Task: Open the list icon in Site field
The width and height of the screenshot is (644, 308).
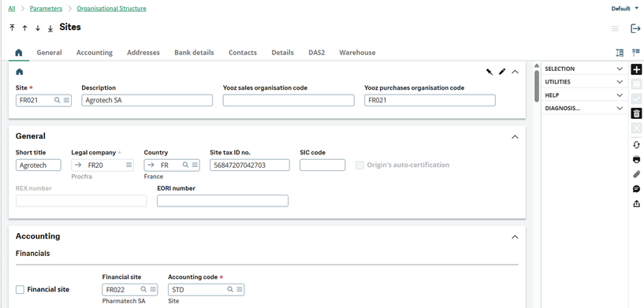Action: [x=66, y=100]
